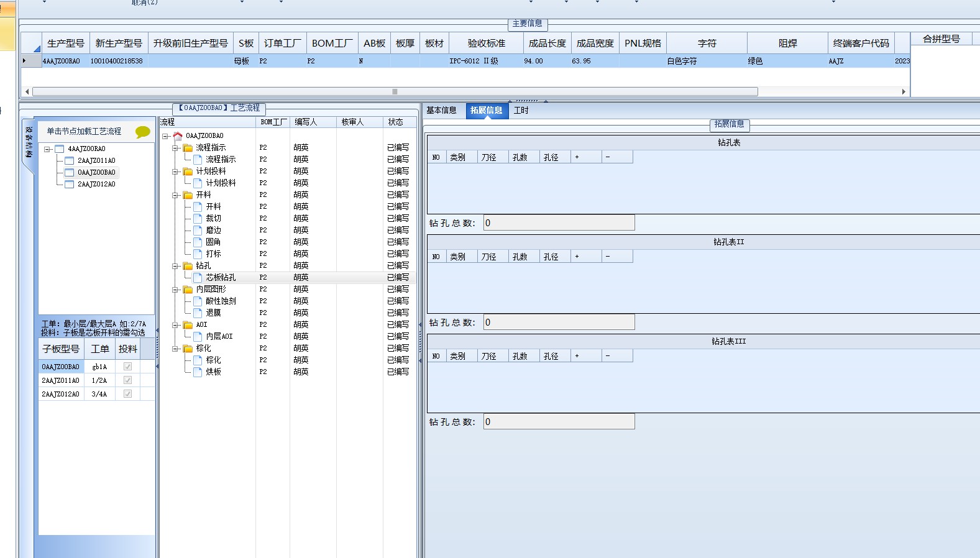This screenshot has width=980, height=558.
Task: Click the document icon beside 芯板钻孔
Action: tap(198, 277)
